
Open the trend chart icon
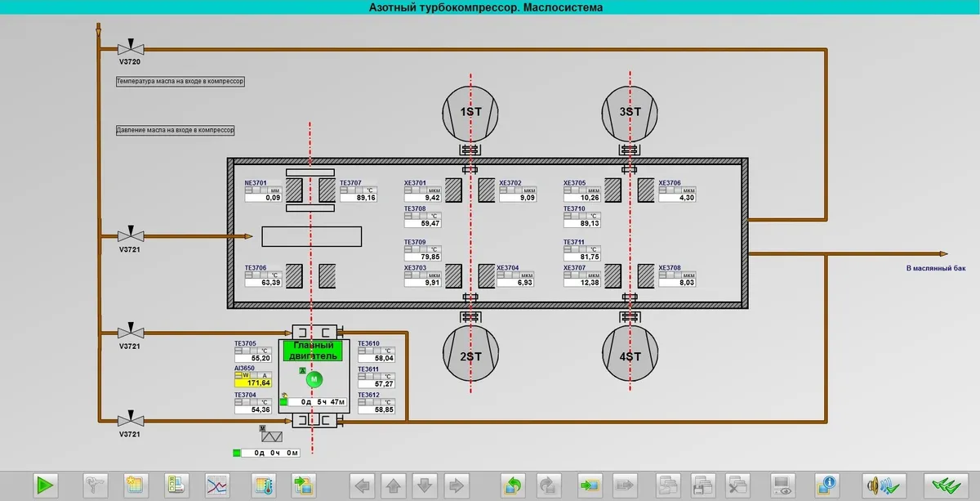tap(216, 485)
